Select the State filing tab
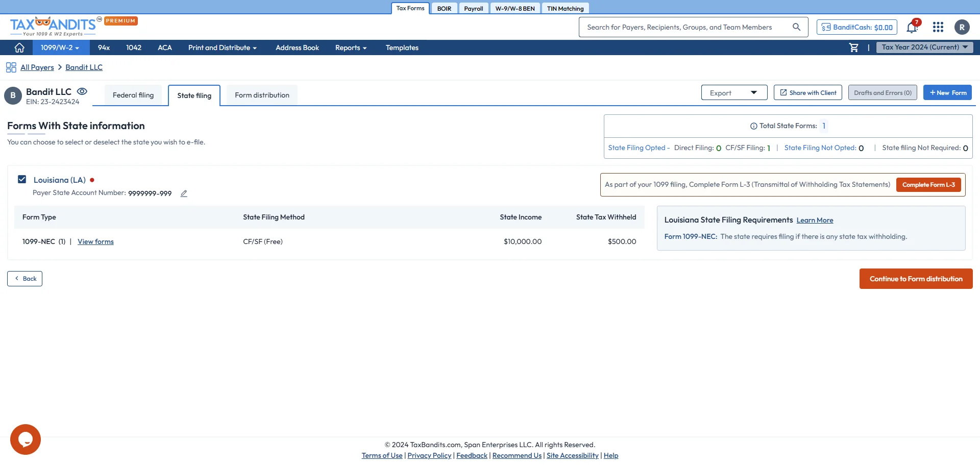Image resolution: width=980 pixels, height=465 pixels. tap(194, 95)
